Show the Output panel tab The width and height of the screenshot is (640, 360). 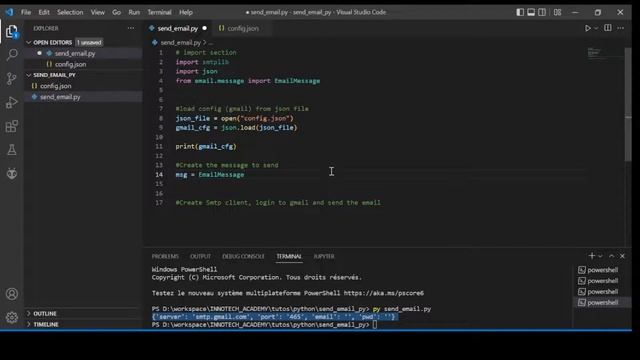tap(200, 256)
